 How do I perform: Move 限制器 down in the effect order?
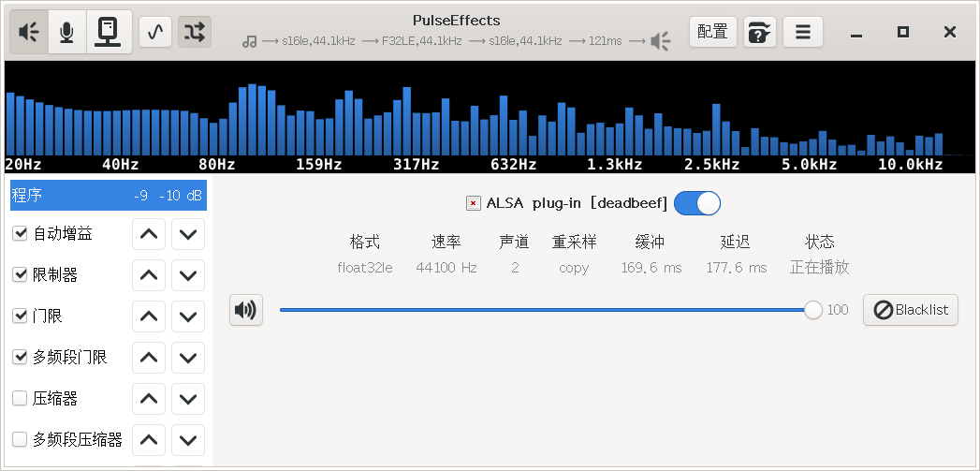point(188,275)
